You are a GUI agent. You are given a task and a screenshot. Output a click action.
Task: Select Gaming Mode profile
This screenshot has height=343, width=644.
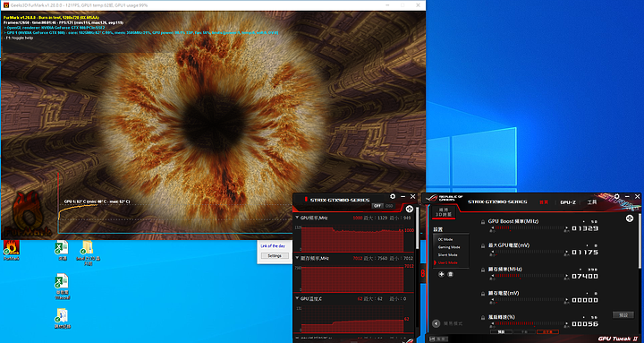tap(449, 247)
